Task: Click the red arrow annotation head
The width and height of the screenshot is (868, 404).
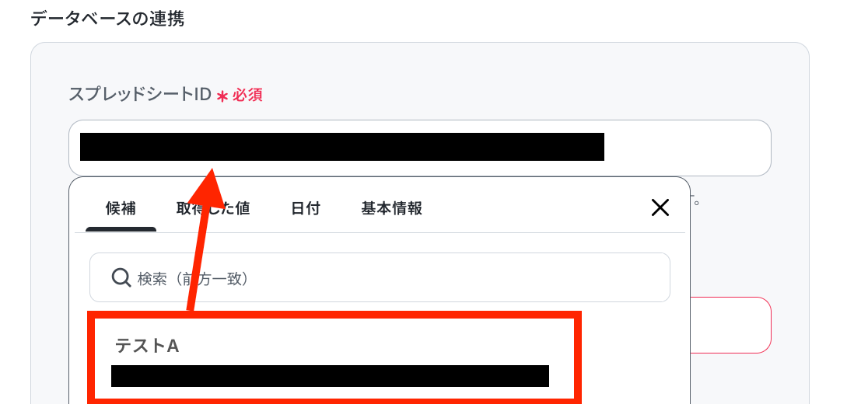Action: pyautogui.click(x=208, y=186)
